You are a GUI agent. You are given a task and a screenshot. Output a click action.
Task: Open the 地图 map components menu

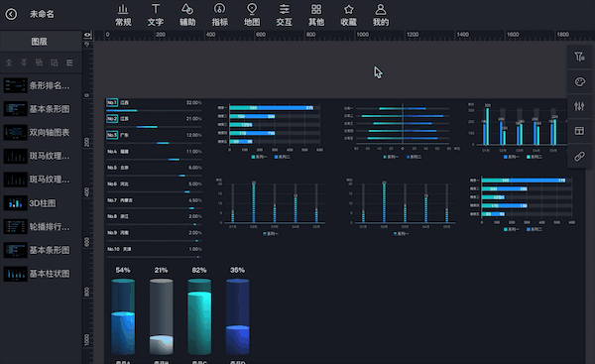(252, 15)
